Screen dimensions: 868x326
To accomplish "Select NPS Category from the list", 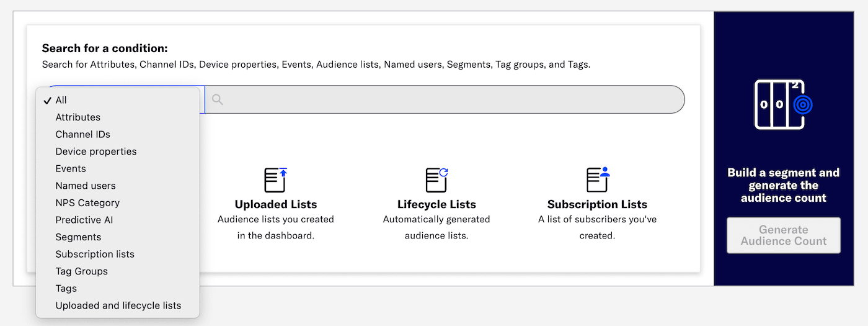I will pos(87,203).
